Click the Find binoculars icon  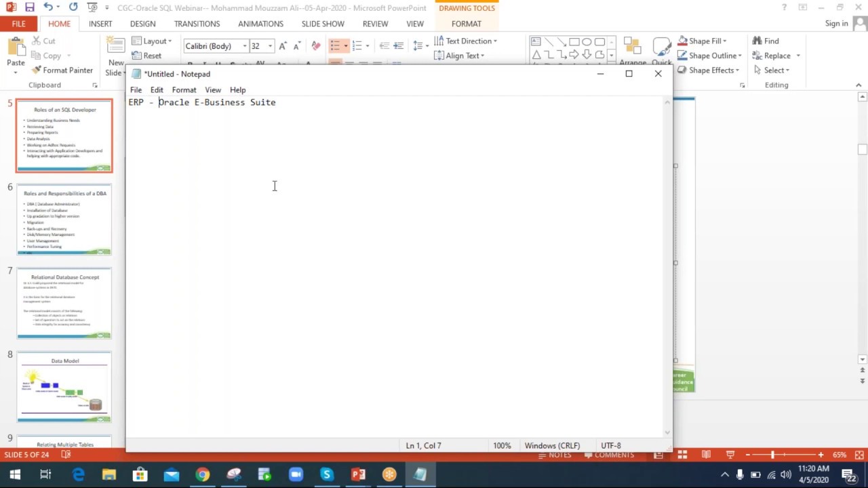point(757,41)
